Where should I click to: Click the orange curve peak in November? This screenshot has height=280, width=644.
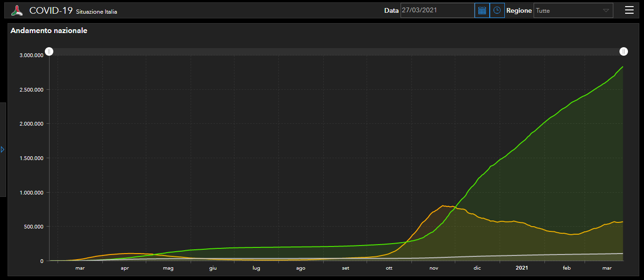click(x=443, y=205)
